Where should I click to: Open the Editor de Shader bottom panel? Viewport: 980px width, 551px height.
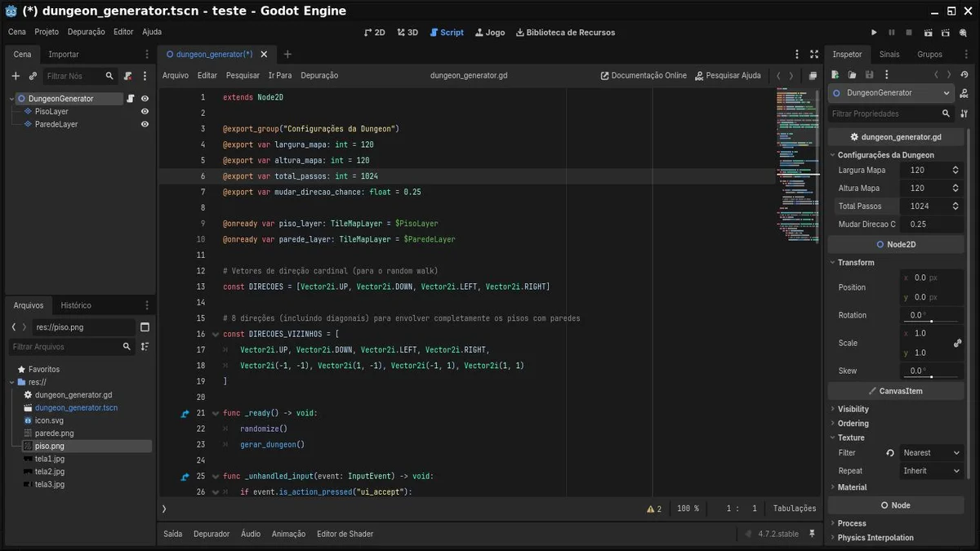pyautogui.click(x=345, y=534)
